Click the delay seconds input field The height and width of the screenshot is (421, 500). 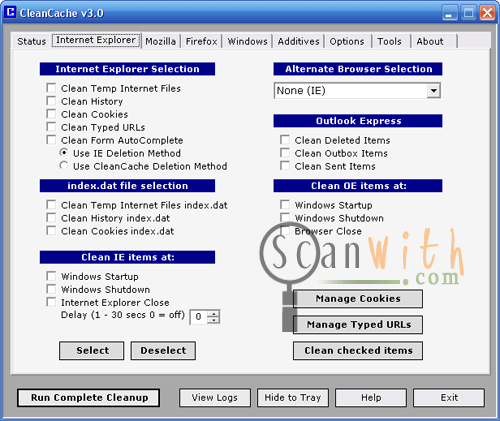(x=199, y=317)
